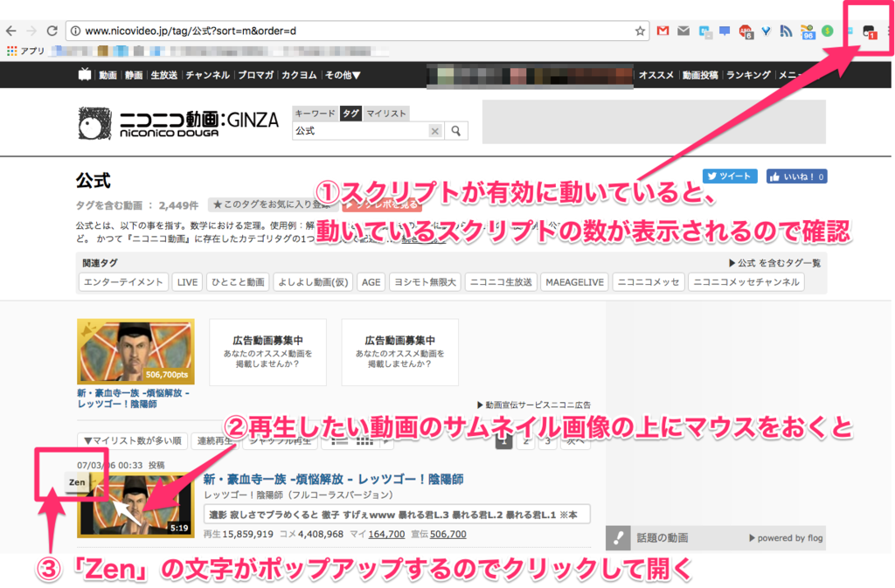Screen dimensions: 895x588
Task: Open ▶powered by flog link
Action: (x=786, y=538)
